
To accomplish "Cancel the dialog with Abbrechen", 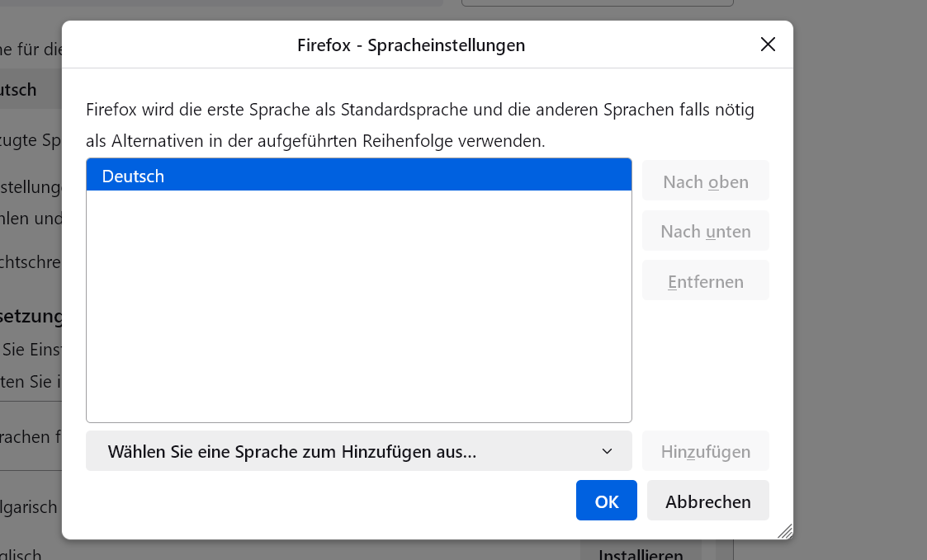I will click(707, 501).
